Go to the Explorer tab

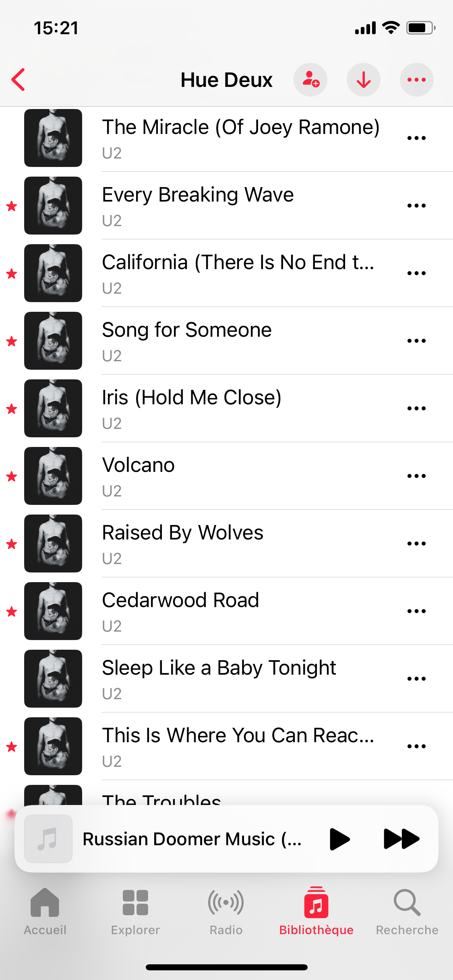click(x=135, y=912)
